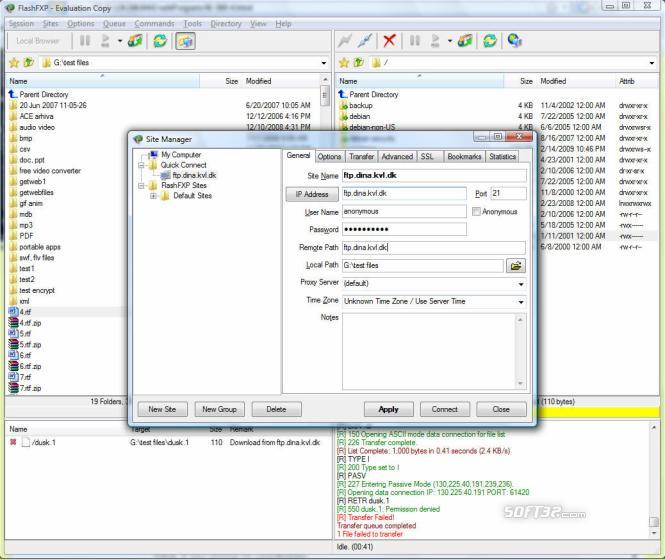Click the Local Browser toolbar button
665x559 pixels.
37,41
